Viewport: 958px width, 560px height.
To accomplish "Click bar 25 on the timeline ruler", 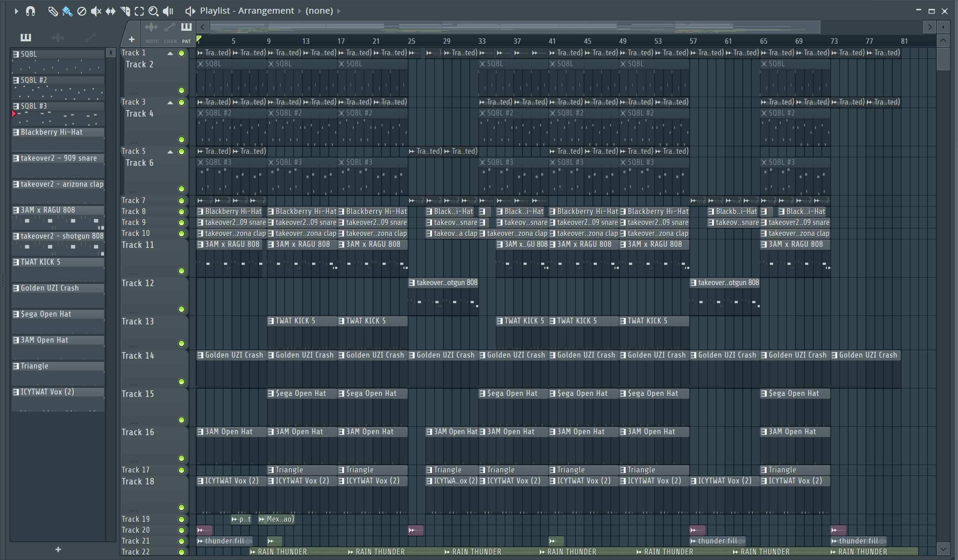I will pyautogui.click(x=411, y=41).
